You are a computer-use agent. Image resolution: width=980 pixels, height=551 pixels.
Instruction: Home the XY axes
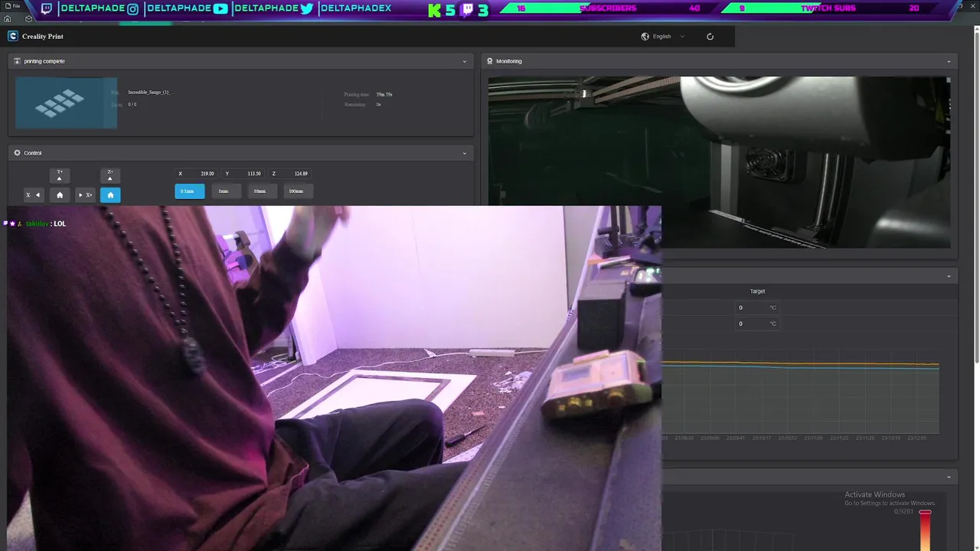pos(60,195)
